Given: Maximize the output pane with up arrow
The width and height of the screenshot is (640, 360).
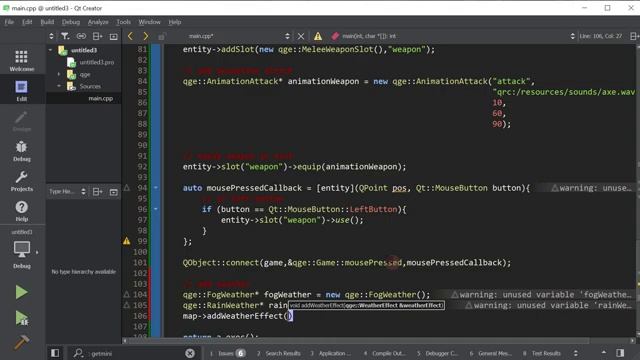Looking at the screenshot, I should coord(604,353).
